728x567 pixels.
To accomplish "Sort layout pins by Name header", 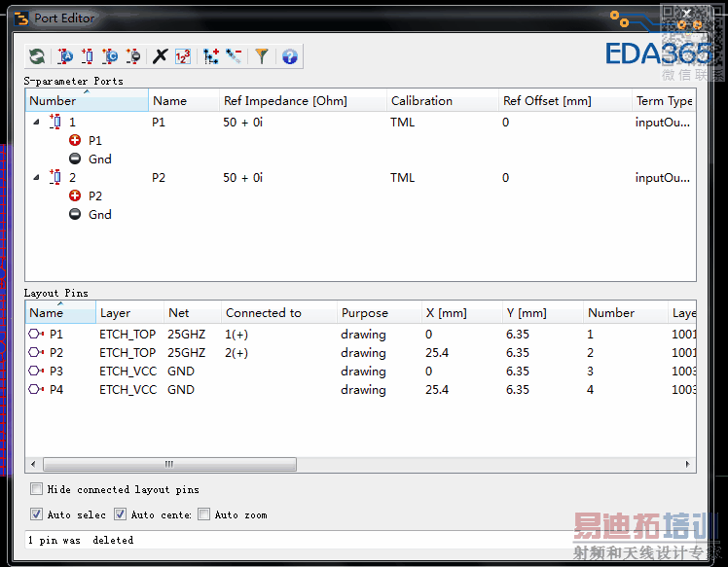I will click(60, 313).
